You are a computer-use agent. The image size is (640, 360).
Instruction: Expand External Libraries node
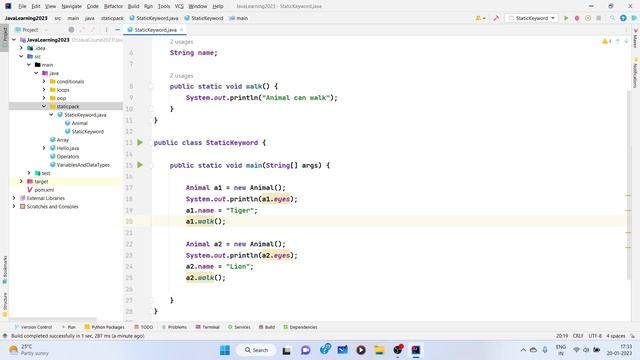(14, 198)
